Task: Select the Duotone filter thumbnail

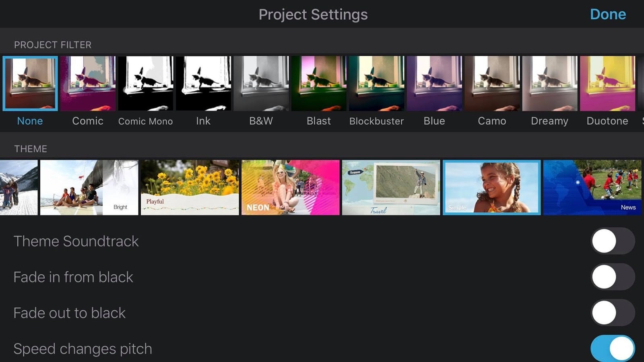Action: click(607, 83)
